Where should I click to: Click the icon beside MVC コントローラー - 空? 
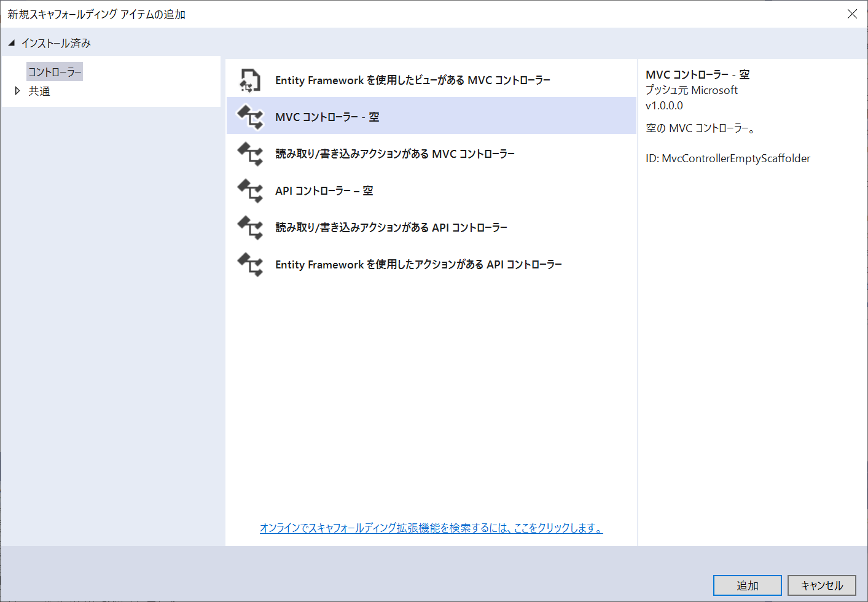250,117
